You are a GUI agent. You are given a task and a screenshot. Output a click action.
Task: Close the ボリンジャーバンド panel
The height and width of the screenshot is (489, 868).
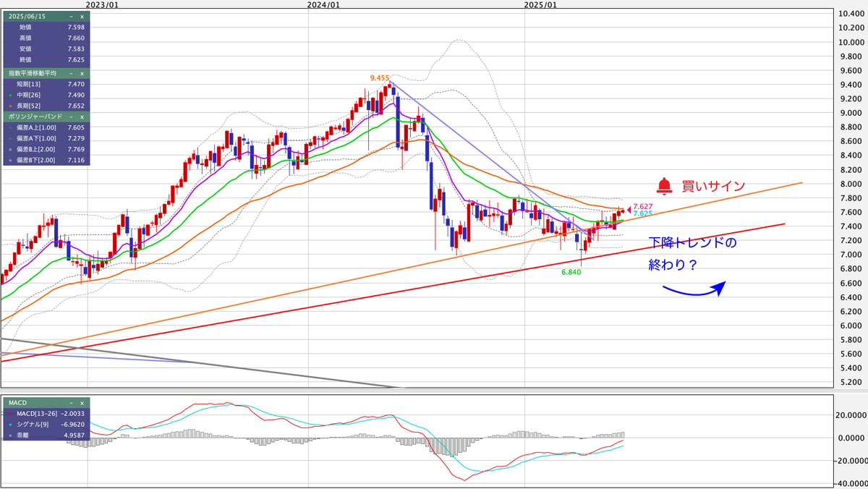pos(82,116)
